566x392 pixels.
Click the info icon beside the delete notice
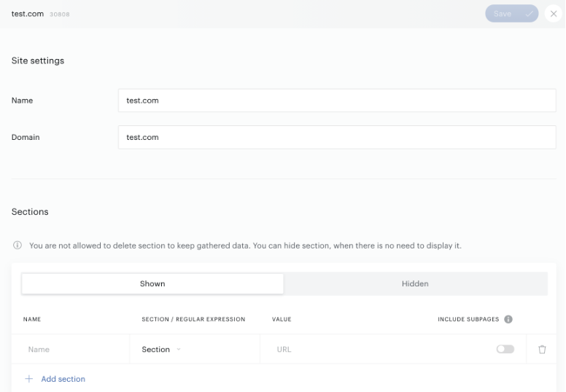point(18,246)
